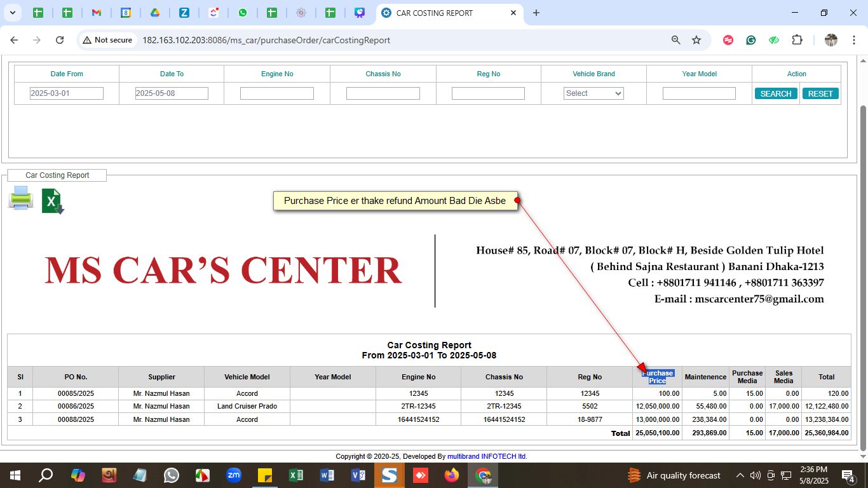868x488 pixels.
Task: Launch Copilot from the taskbar
Action: [78, 475]
